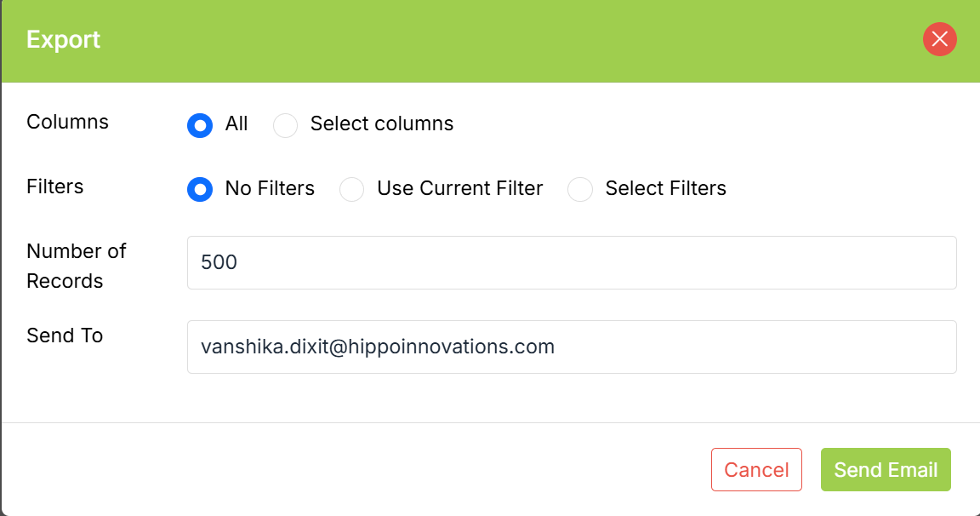The height and width of the screenshot is (516, 980).
Task: Focus the Send To email field
Action: (x=572, y=347)
